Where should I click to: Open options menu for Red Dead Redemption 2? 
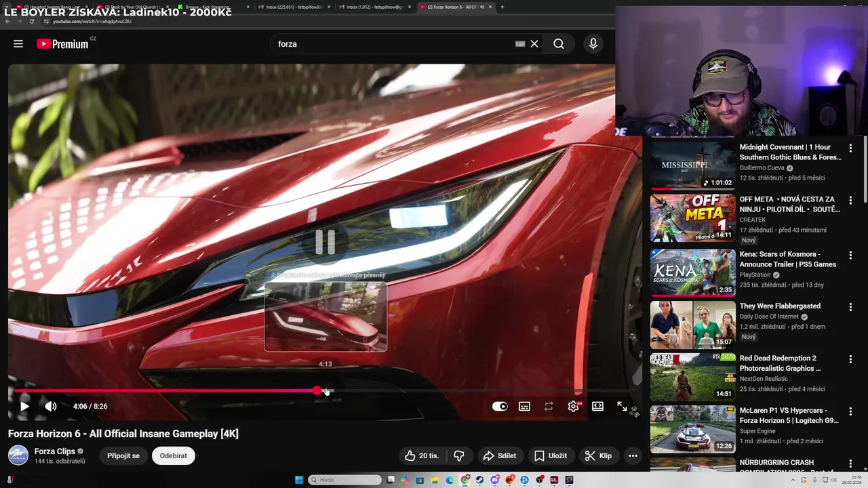tap(850, 359)
